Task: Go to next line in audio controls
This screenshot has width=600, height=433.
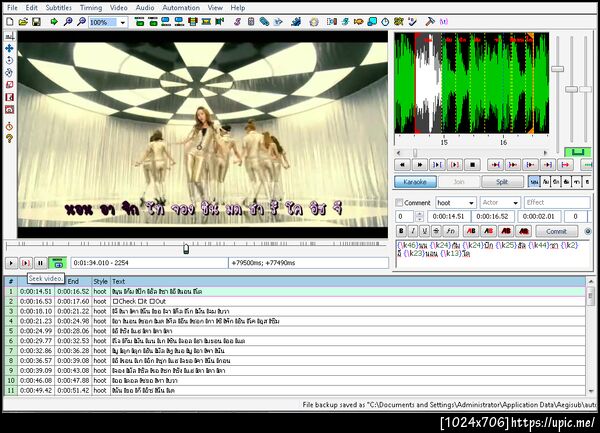Action: click(420, 165)
